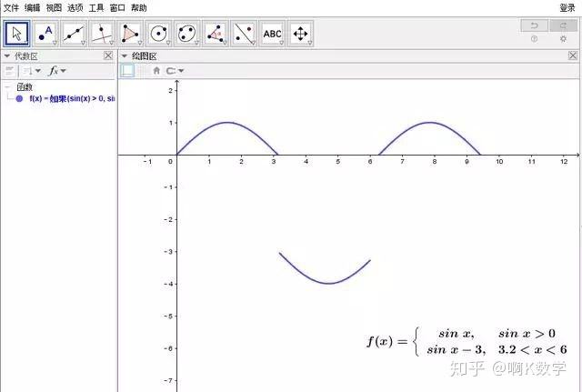
Task: Open the fx algebra description dropdown
Action: point(57,71)
